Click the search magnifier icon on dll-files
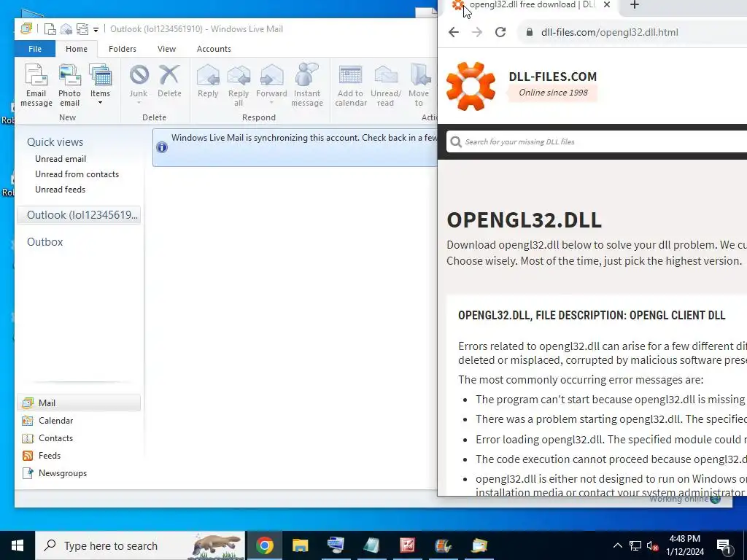The height and width of the screenshot is (560, 747). tap(456, 142)
